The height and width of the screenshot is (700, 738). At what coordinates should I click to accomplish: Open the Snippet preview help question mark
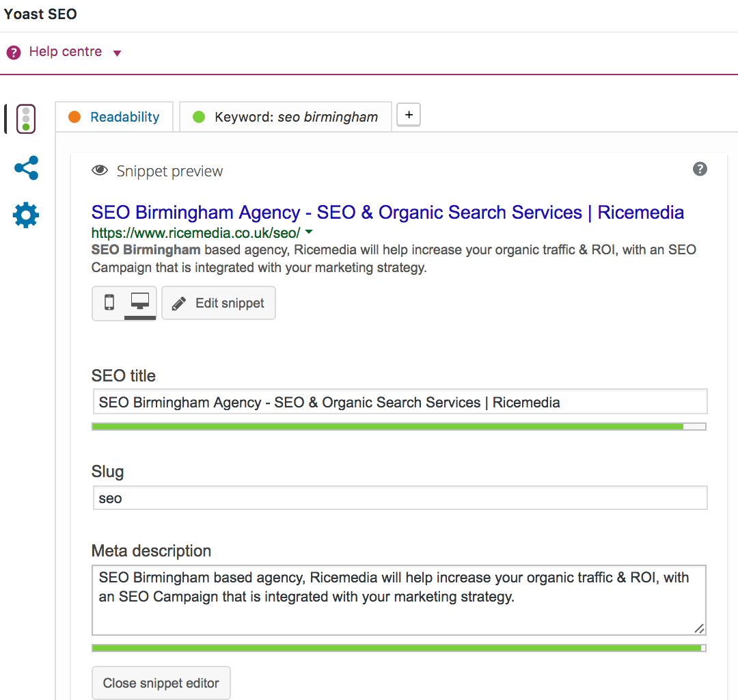(x=700, y=169)
